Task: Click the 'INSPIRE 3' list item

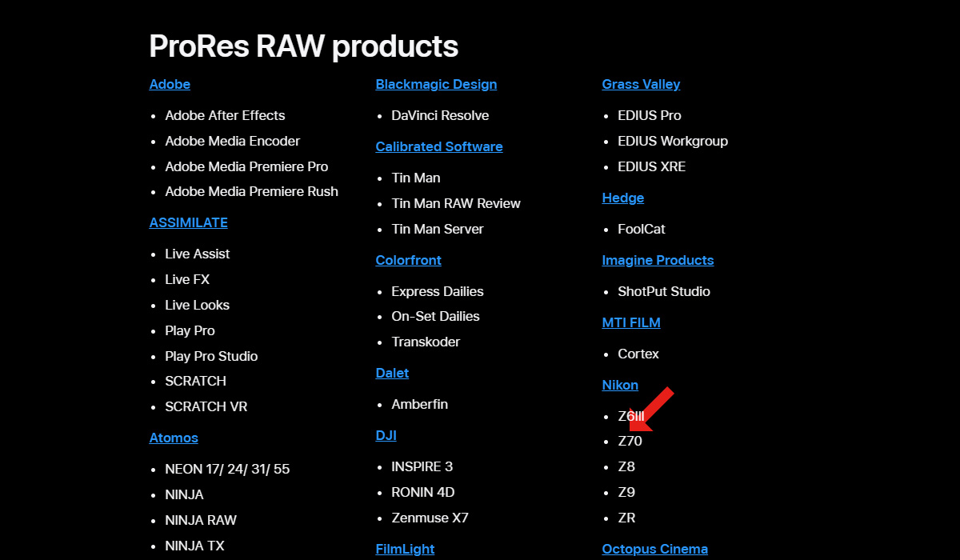Action: (x=422, y=466)
